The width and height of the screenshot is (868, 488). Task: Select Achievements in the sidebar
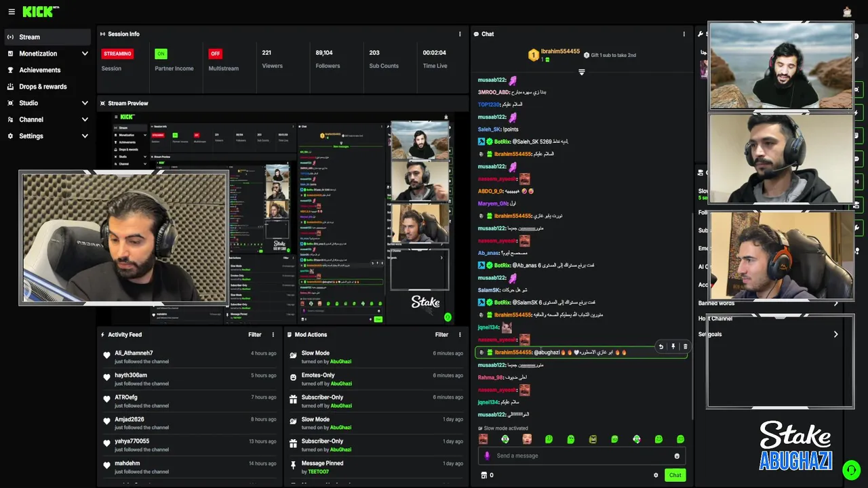[x=40, y=70]
